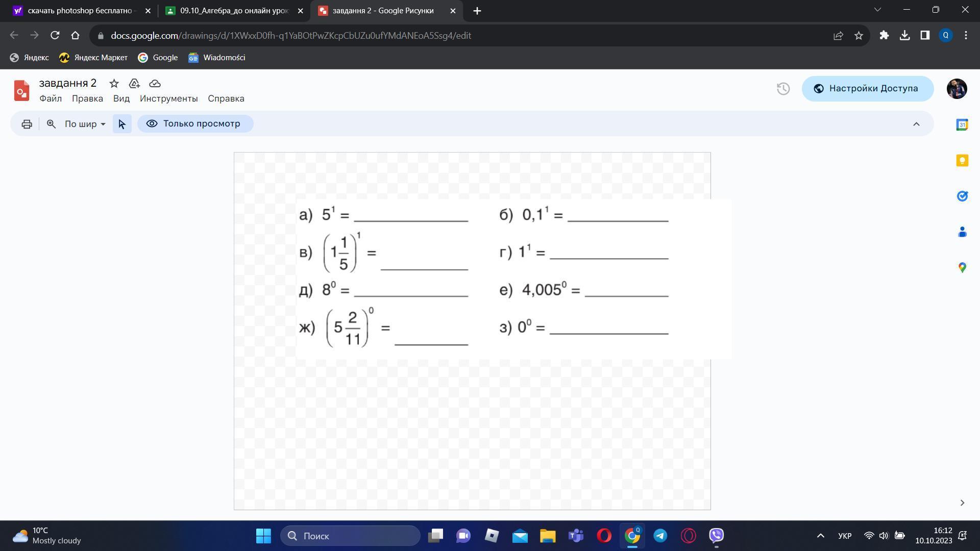Collapse the menus with chevron arrow
The image size is (980, 551).
point(916,124)
